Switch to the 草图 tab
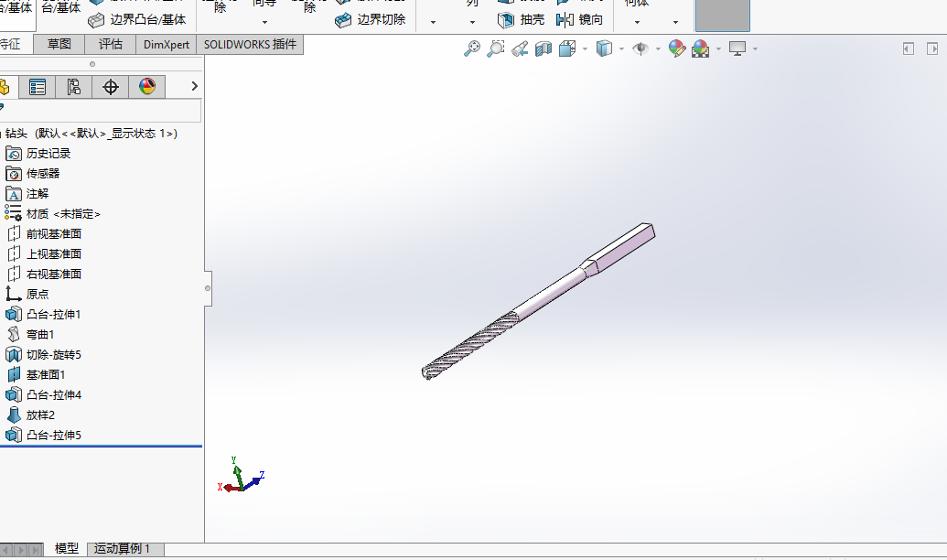 59,44
